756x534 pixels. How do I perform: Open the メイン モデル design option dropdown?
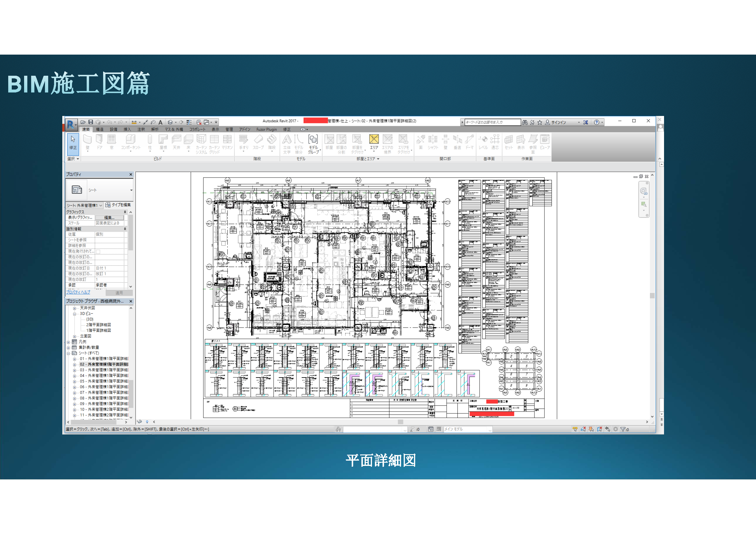click(x=490, y=429)
